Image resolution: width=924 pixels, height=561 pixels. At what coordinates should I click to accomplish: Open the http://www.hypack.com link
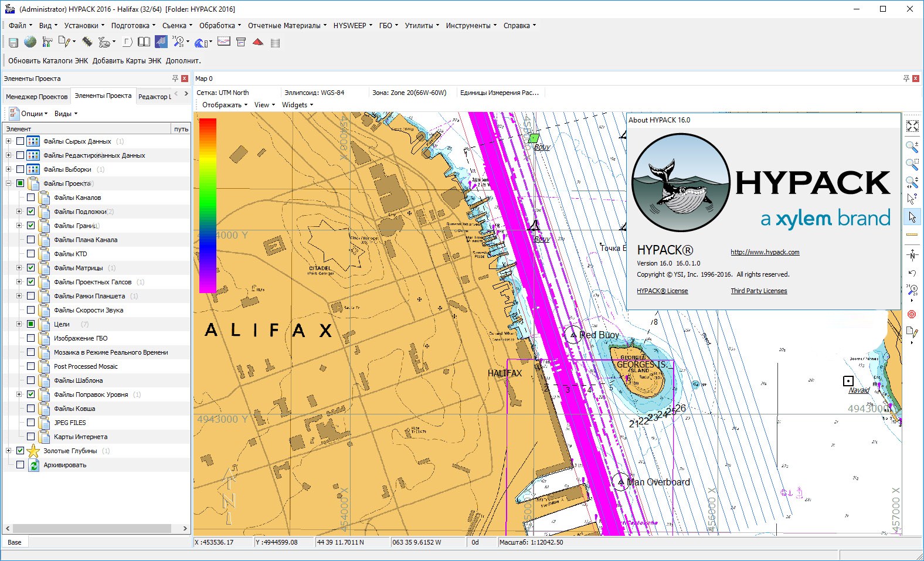pos(765,252)
